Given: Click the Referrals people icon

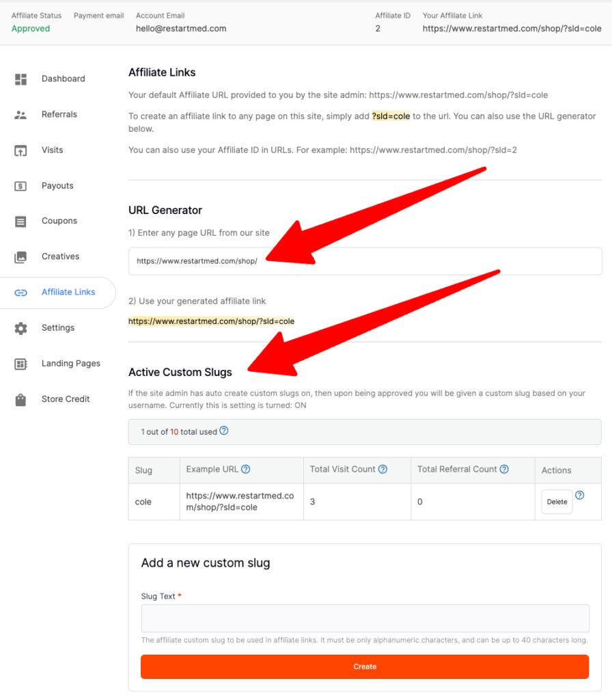Looking at the screenshot, I should click(x=20, y=115).
